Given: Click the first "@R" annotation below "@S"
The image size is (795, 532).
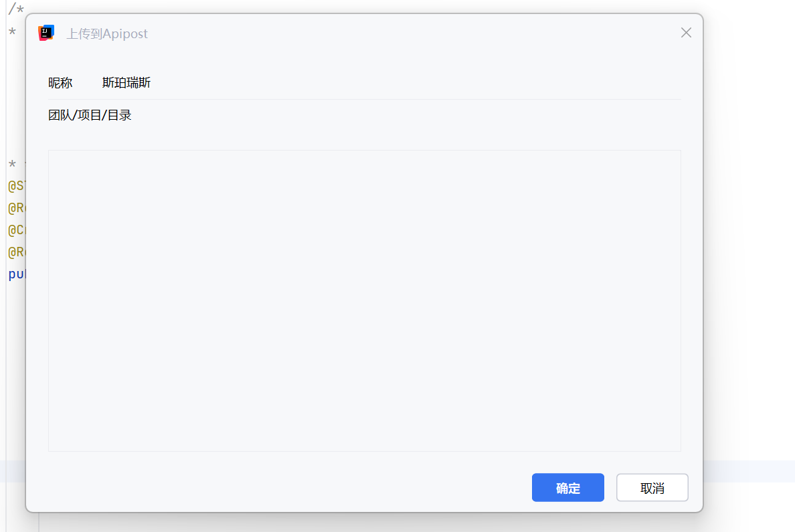Looking at the screenshot, I should tap(16, 208).
